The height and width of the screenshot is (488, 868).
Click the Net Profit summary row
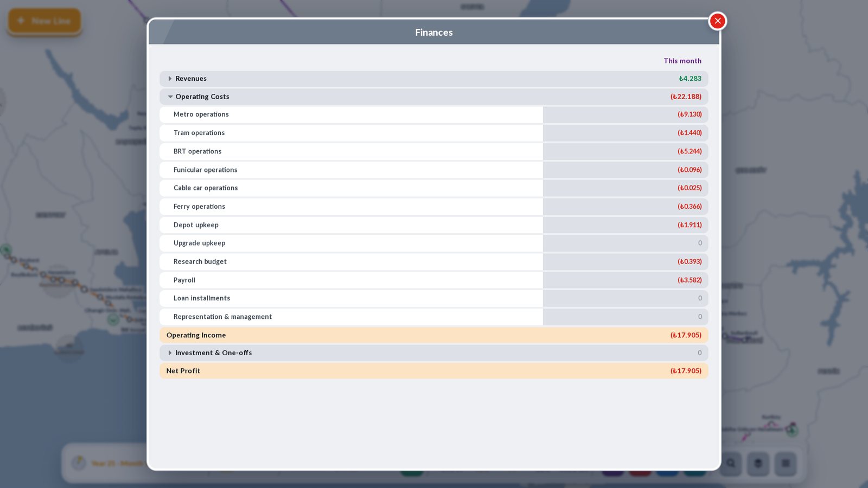point(433,371)
